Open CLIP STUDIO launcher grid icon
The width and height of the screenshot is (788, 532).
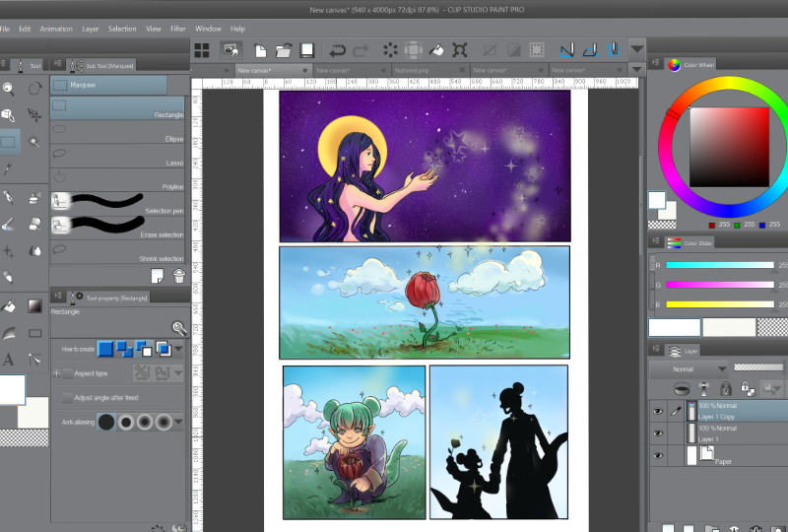[x=202, y=50]
